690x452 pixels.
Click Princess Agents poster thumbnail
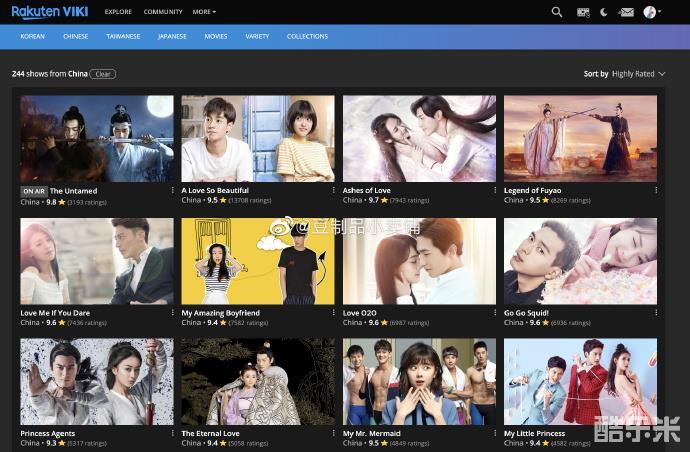click(x=97, y=382)
